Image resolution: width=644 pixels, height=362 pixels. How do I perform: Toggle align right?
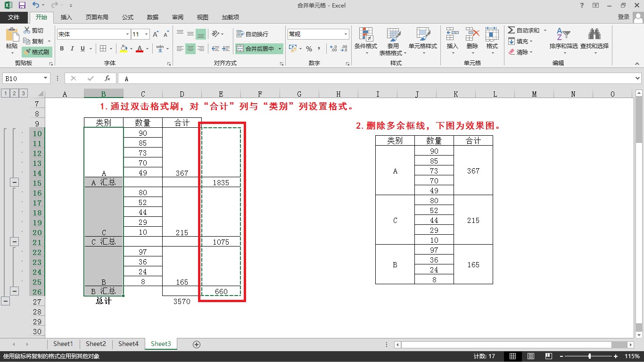point(201,49)
